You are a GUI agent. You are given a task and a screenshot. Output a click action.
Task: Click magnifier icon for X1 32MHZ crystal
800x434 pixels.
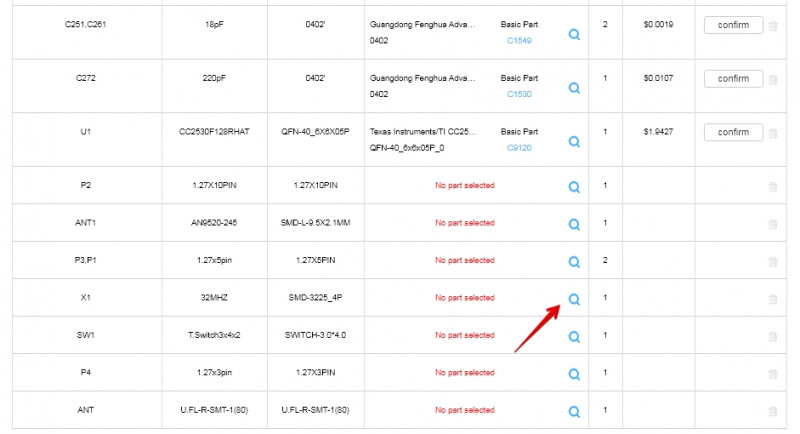coord(574,299)
